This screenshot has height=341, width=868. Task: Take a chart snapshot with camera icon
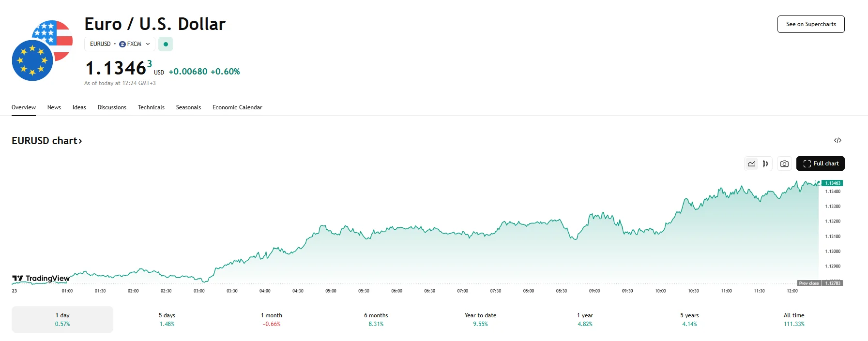(784, 164)
